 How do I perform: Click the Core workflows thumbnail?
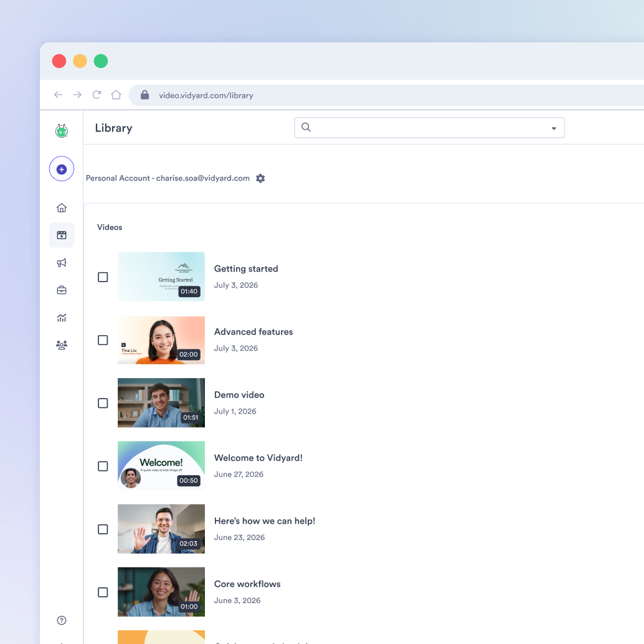pyautogui.click(x=161, y=592)
